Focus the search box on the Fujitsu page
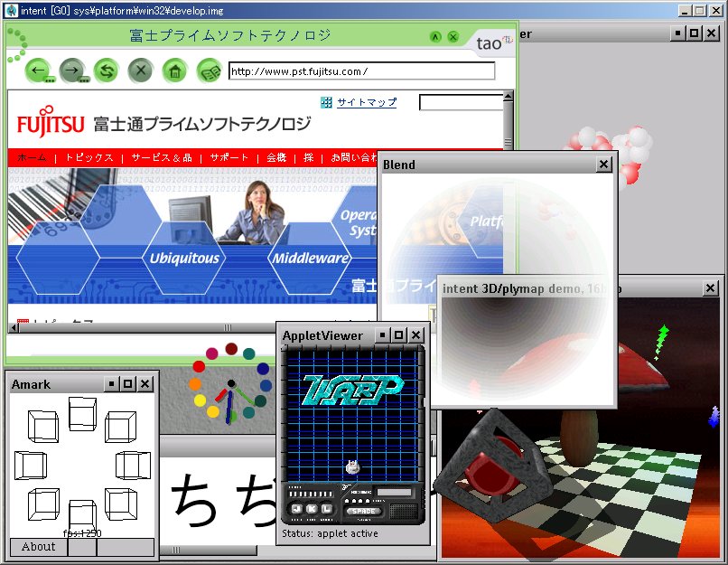The height and width of the screenshot is (565, 728). click(461, 103)
